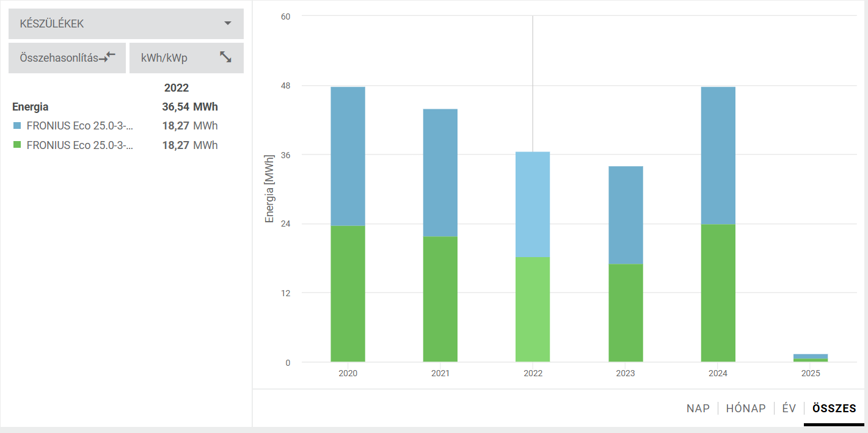The height and width of the screenshot is (433, 868).
Task: Click the blue FRONIUS Eco legend swatch
Action: click(16, 126)
